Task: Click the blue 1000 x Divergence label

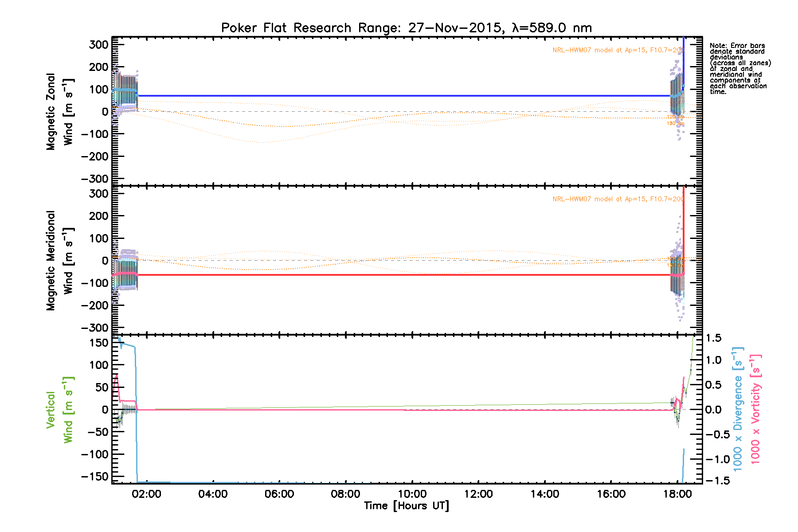Action: point(737,409)
